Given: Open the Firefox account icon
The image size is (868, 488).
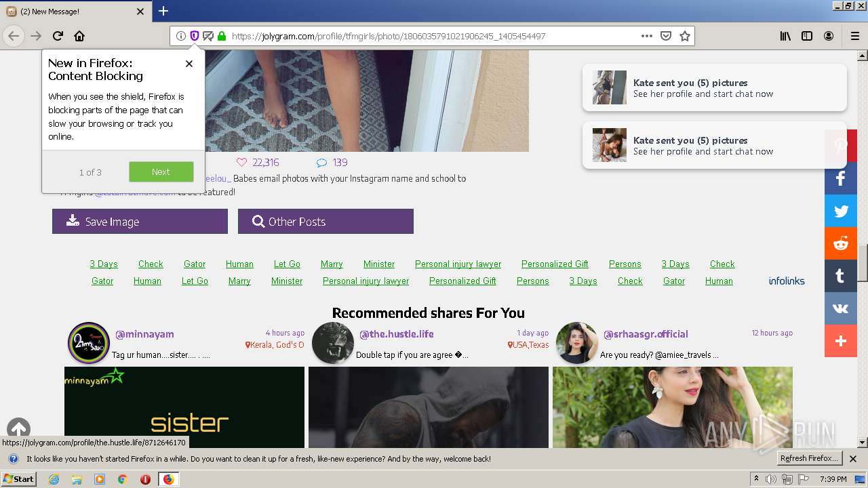Looking at the screenshot, I should click(829, 36).
